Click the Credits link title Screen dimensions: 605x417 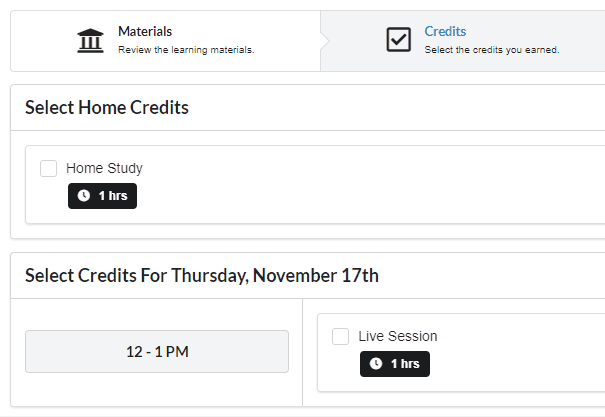[445, 31]
